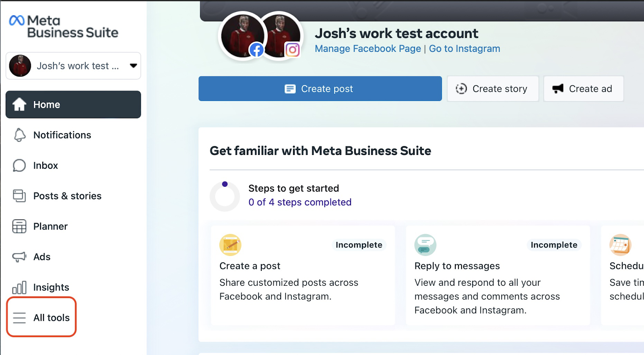The image size is (644, 355).
Task: Expand the account switcher dropdown arrow
Action: click(133, 66)
